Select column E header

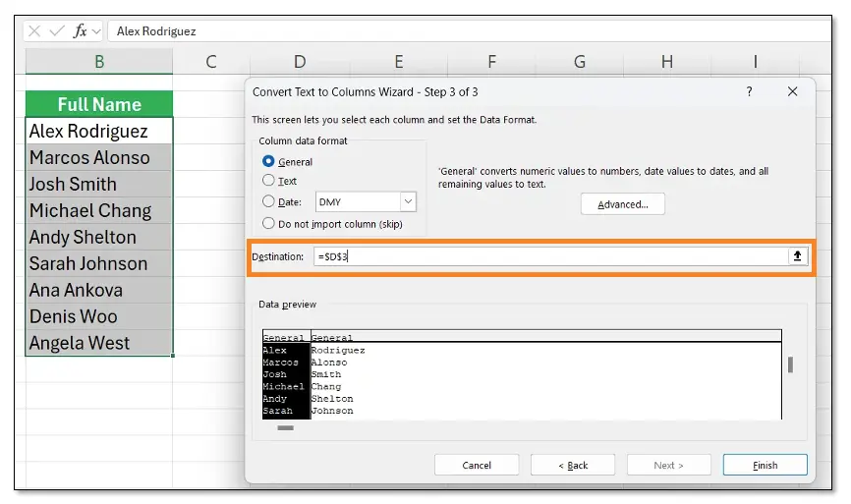399,61
